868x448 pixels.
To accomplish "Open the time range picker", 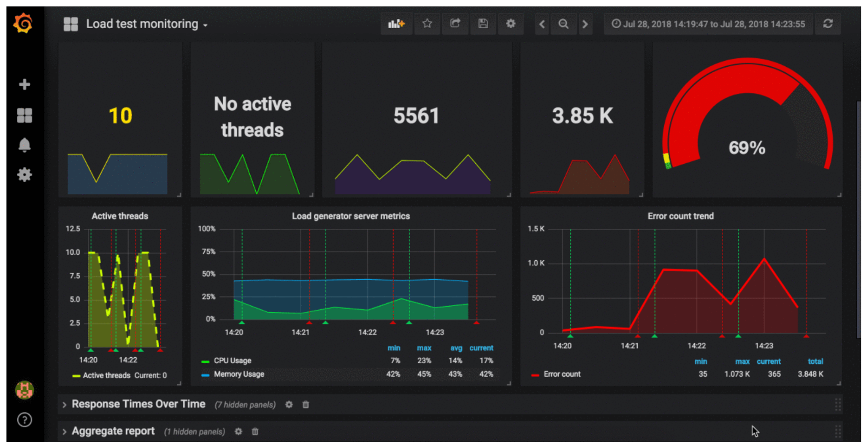I will pos(708,24).
